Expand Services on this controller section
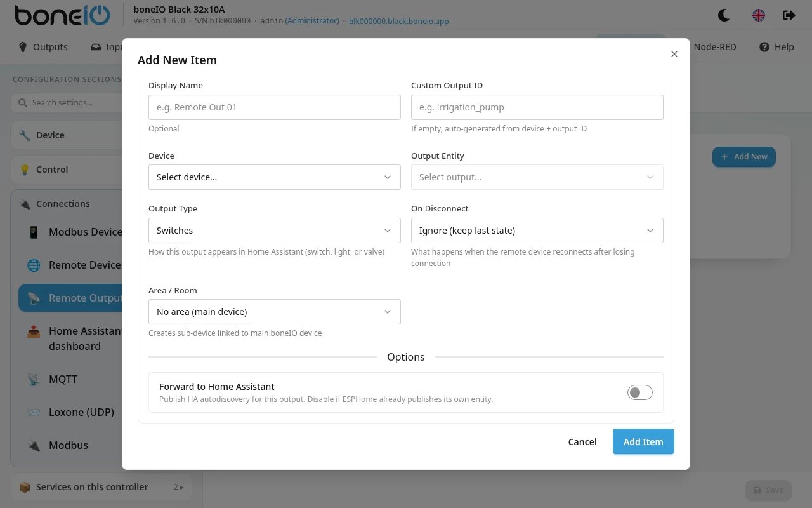812x508 pixels. click(101, 487)
